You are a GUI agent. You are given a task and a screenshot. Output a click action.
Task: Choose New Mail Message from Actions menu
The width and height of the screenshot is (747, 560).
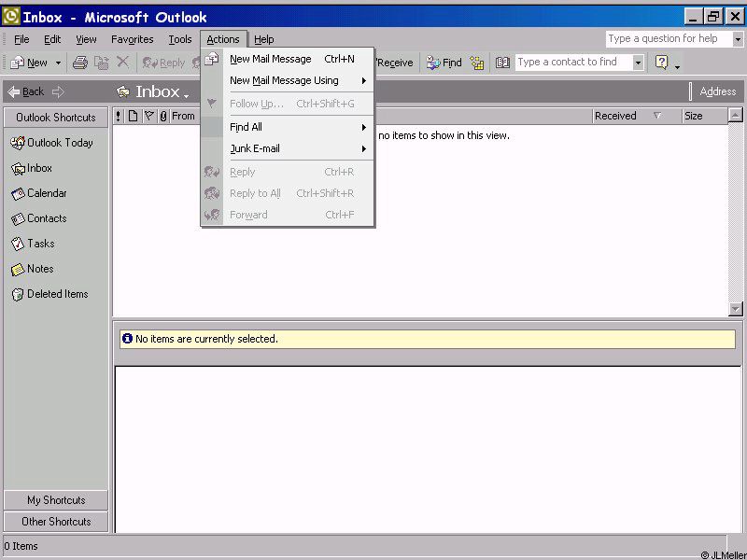[x=288, y=59]
